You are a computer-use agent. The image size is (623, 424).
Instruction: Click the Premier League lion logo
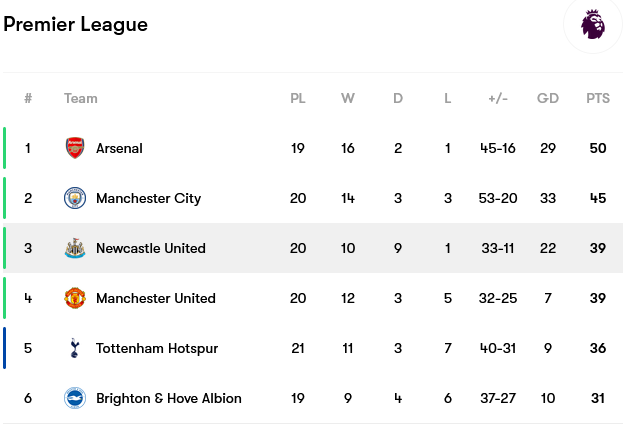pos(593,25)
